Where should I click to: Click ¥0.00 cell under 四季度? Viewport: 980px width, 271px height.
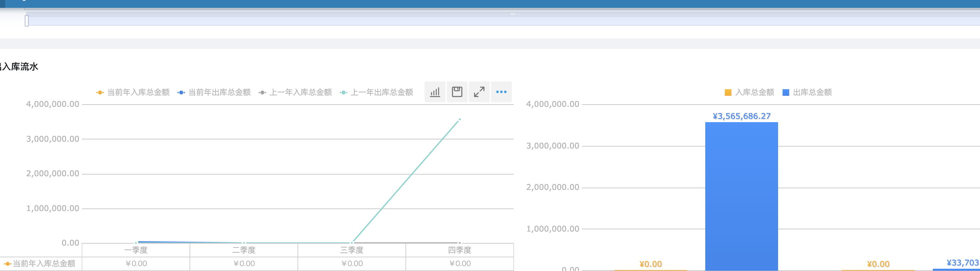click(x=459, y=264)
